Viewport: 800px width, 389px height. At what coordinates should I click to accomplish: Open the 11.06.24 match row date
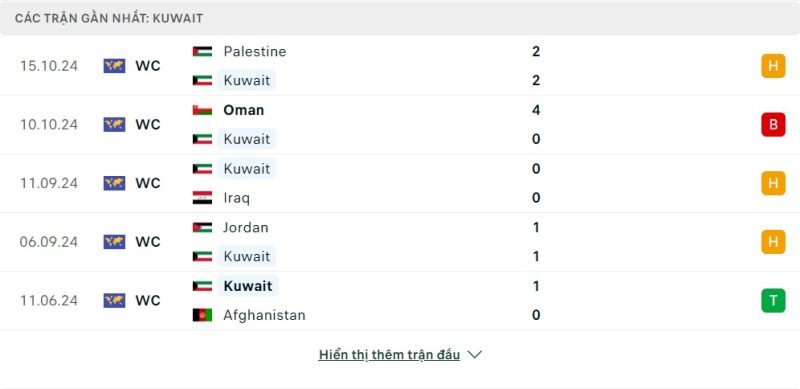click(49, 300)
